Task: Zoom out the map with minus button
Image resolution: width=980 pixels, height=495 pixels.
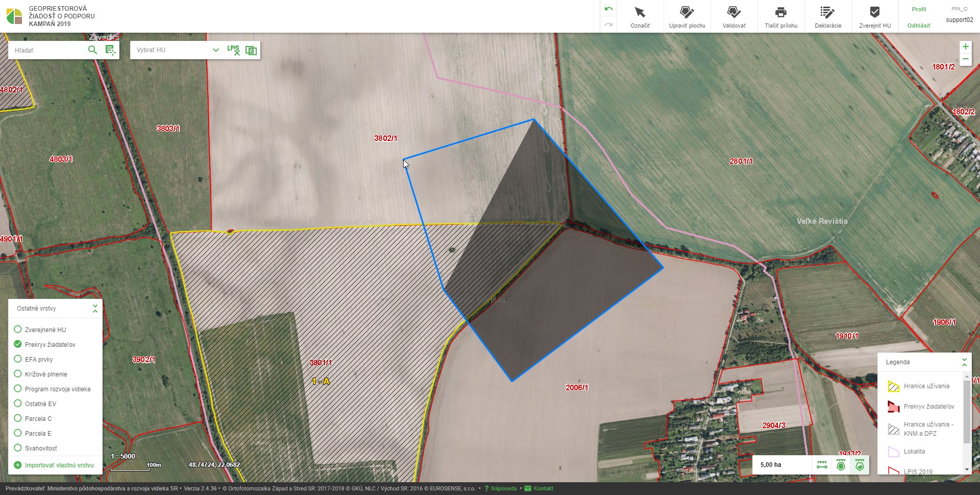Action: point(965,59)
